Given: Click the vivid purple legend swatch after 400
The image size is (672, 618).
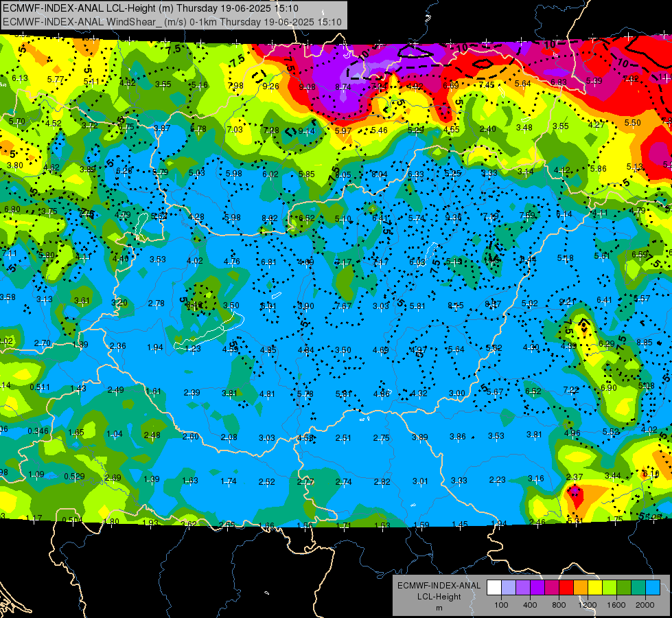Looking at the screenshot, I should coord(537,587).
